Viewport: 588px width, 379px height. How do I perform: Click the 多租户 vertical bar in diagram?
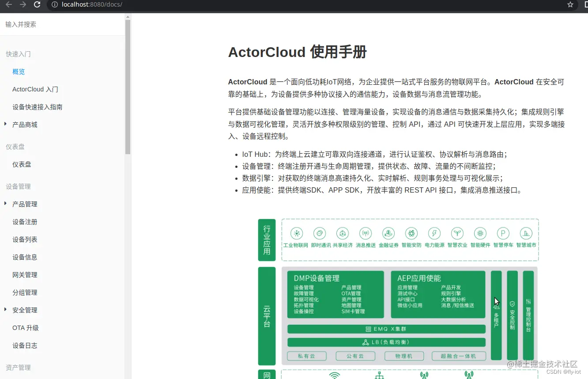click(496, 315)
